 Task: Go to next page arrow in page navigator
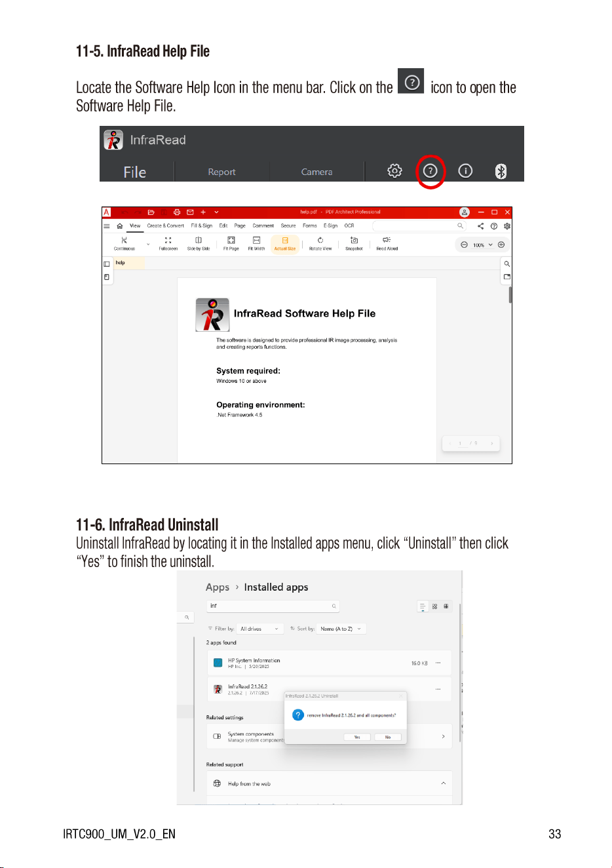pos(491,443)
